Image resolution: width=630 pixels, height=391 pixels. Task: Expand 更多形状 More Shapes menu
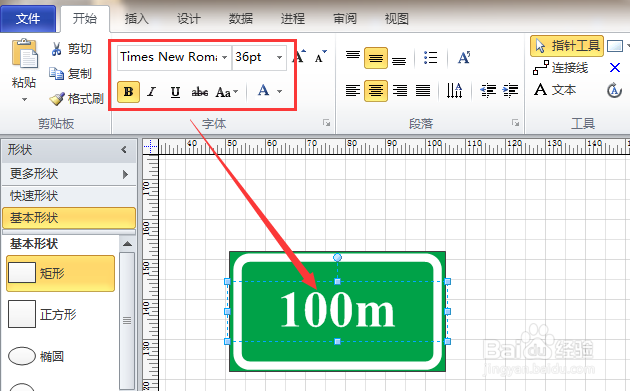[x=69, y=174]
